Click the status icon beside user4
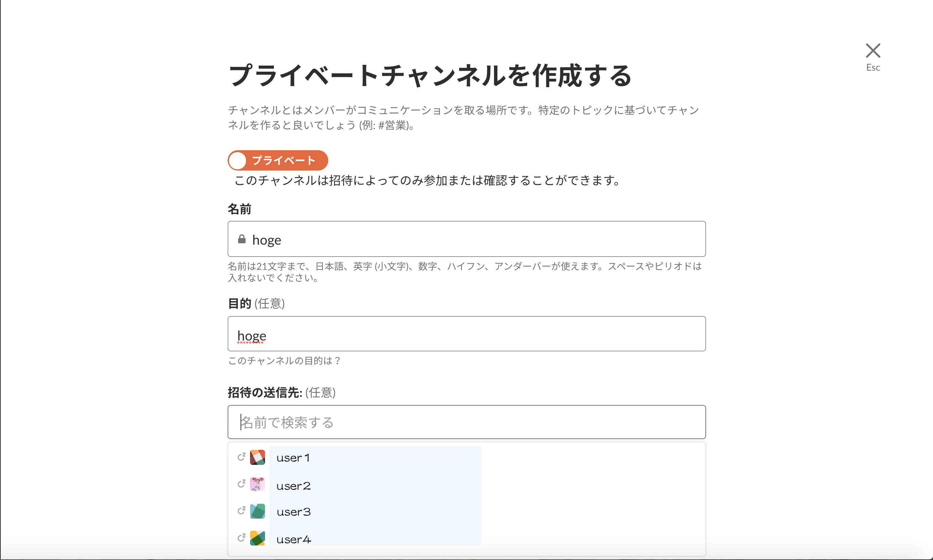933x560 pixels. coord(242,537)
